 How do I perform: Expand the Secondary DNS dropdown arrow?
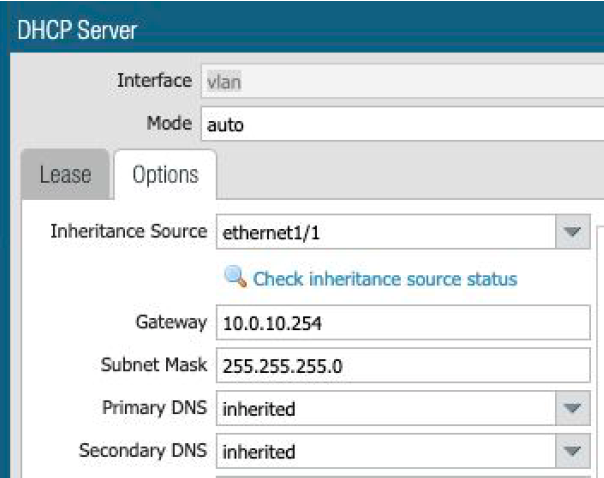572,452
